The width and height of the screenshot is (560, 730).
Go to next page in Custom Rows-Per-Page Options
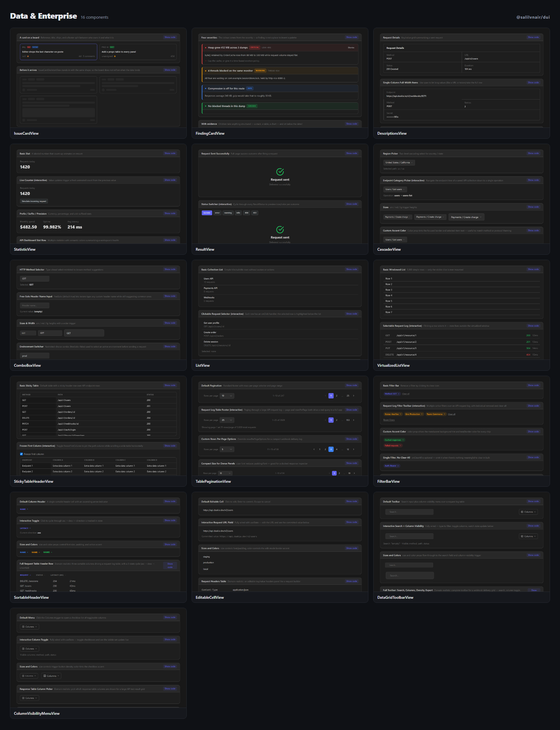coord(354,449)
